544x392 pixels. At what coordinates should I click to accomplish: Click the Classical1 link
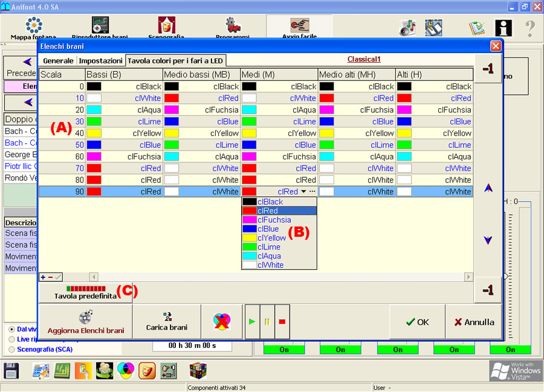(x=364, y=59)
